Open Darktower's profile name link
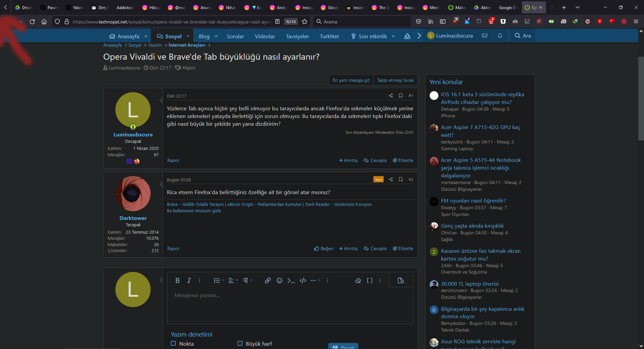This screenshot has width=644, height=349. (x=133, y=218)
